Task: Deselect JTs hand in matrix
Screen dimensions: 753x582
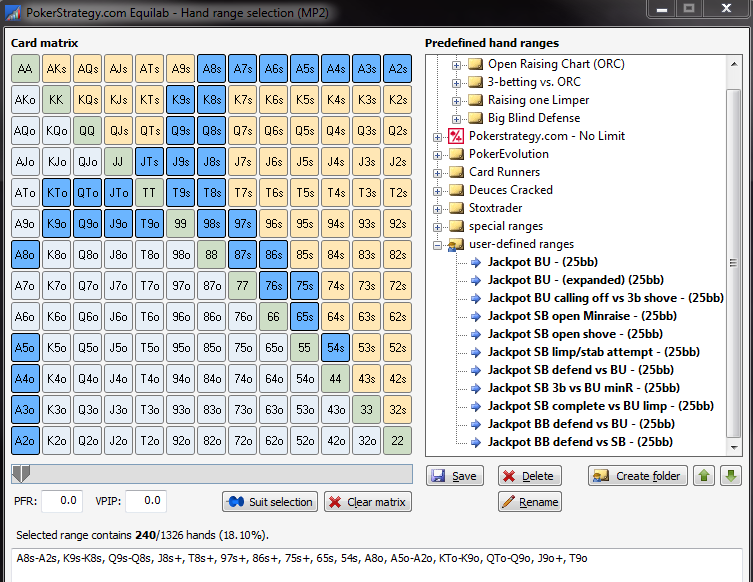Action: pos(149,162)
